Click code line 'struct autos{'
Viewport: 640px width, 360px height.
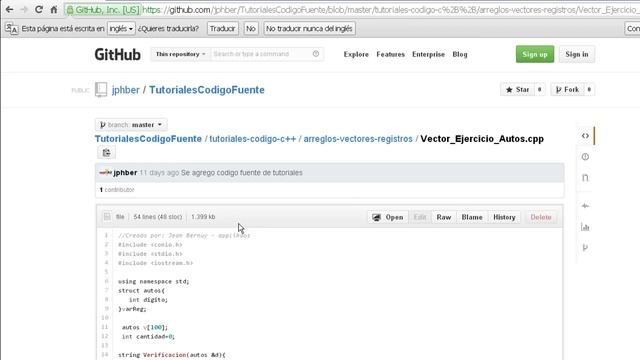click(141, 291)
